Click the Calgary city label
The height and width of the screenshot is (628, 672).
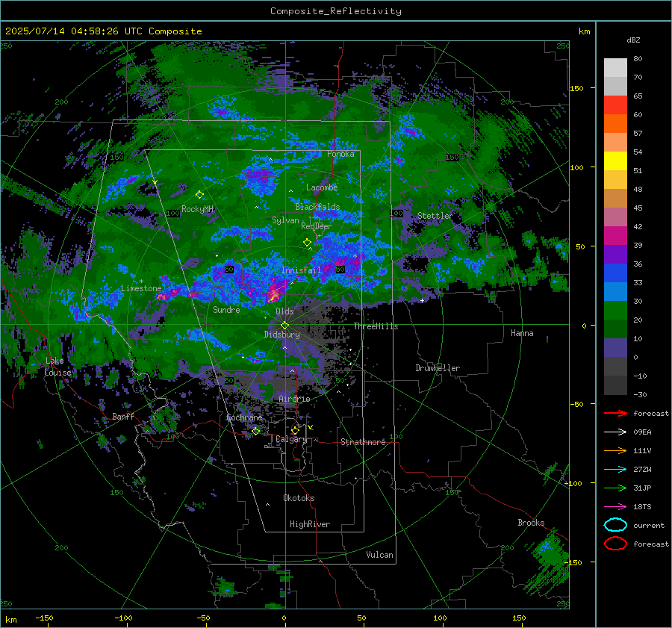click(x=291, y=439)
